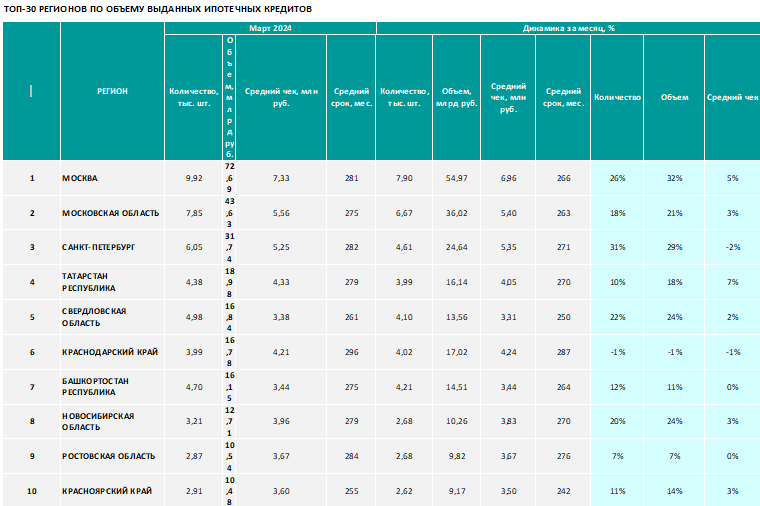Click the РОСТОВСКАЯ ОБЛАСТЬ cell
Image resolution: width=760 pixels, height=506 pixels.
pyautogui.click(x=112, y=456)
